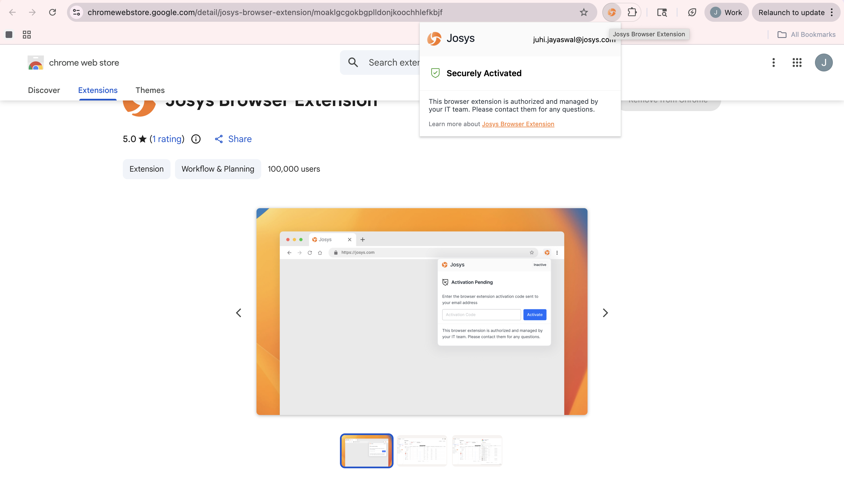Click the Josys extension logo on page
This screenshot has height=504, width=844.
pos(139,108)
